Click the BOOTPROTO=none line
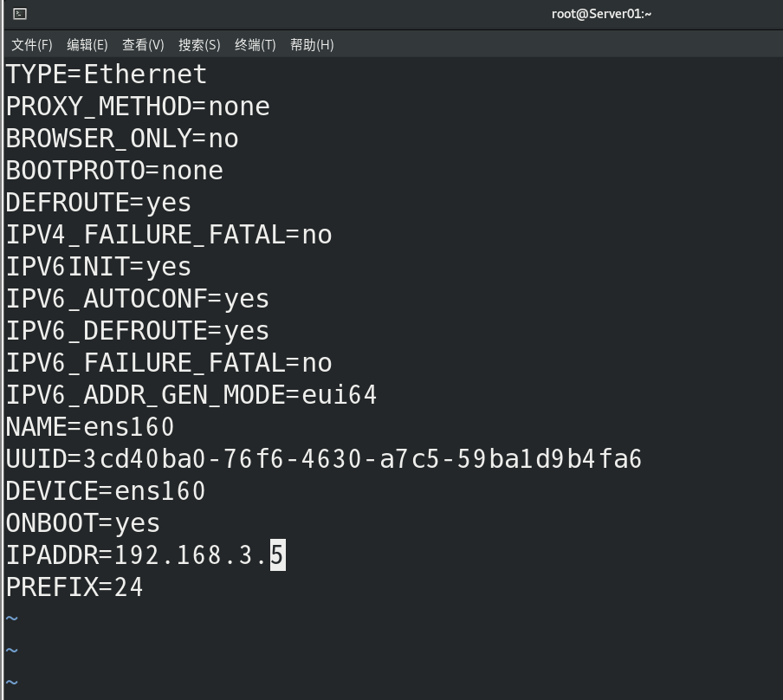The height and width of the screenshot is (700, 783). [114, 171]
